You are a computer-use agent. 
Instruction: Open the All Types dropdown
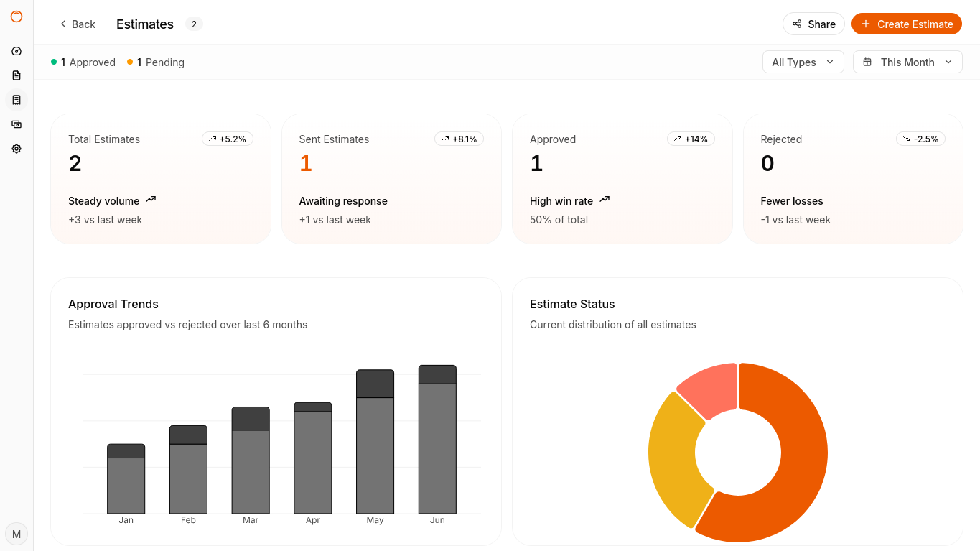[x=803, y=62]
